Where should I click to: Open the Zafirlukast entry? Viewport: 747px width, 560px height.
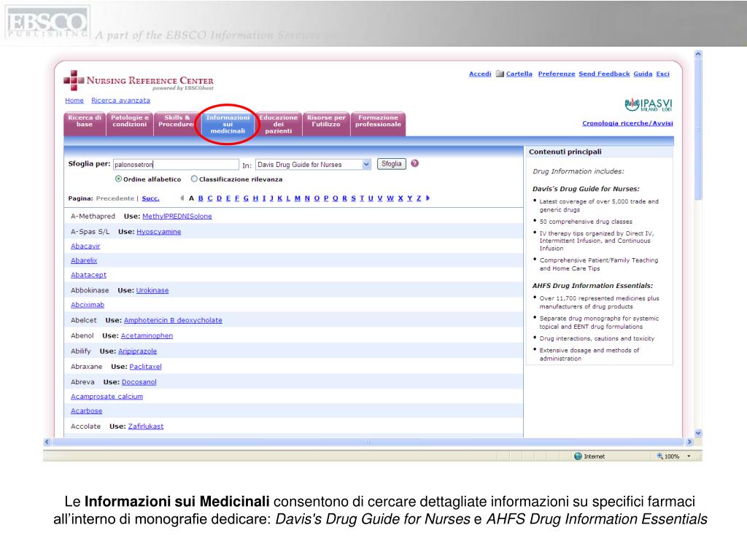coord(146,427)
